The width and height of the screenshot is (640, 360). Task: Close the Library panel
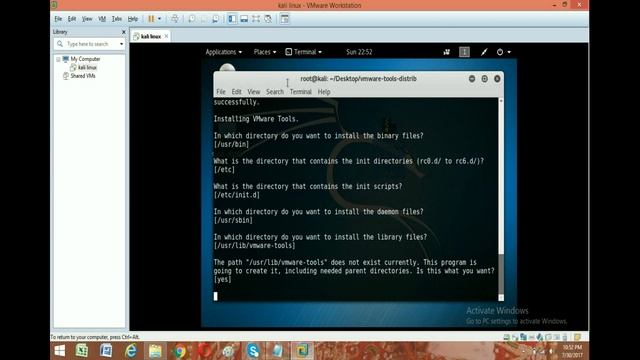click(124, 32)
